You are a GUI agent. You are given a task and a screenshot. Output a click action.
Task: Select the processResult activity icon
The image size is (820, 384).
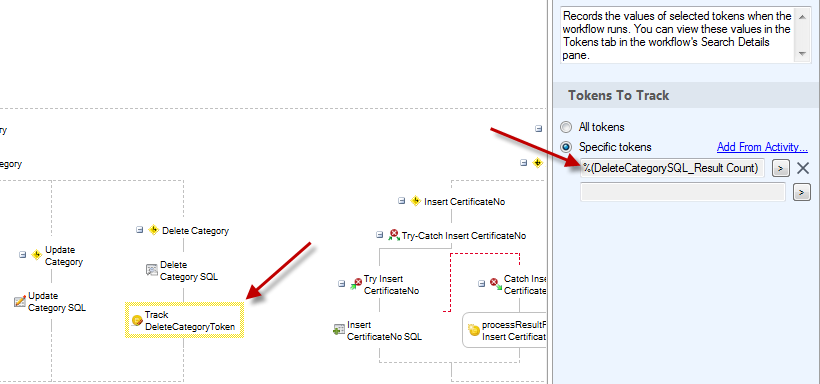tap(474, 330)
